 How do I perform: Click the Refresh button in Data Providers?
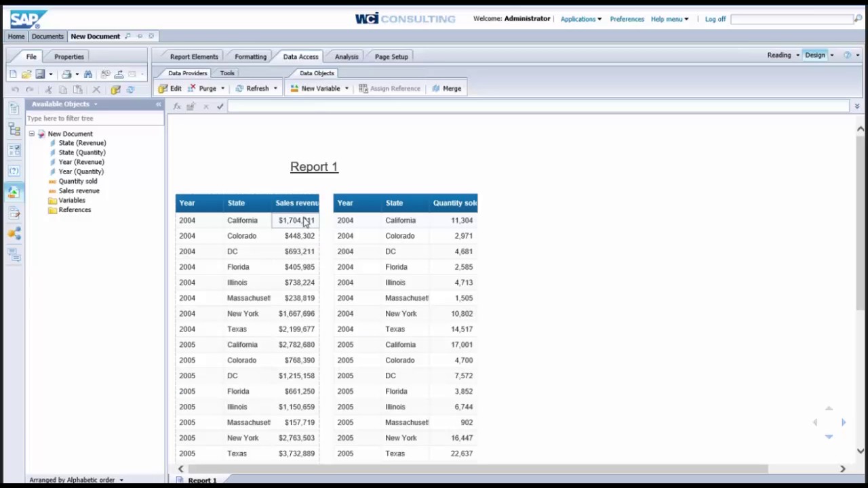pos(252,89)
